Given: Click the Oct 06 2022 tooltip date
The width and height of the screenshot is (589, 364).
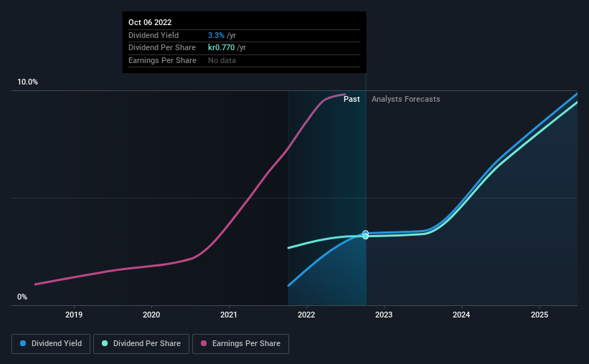Looking at the screenshot, I should (x=150, y=22).
